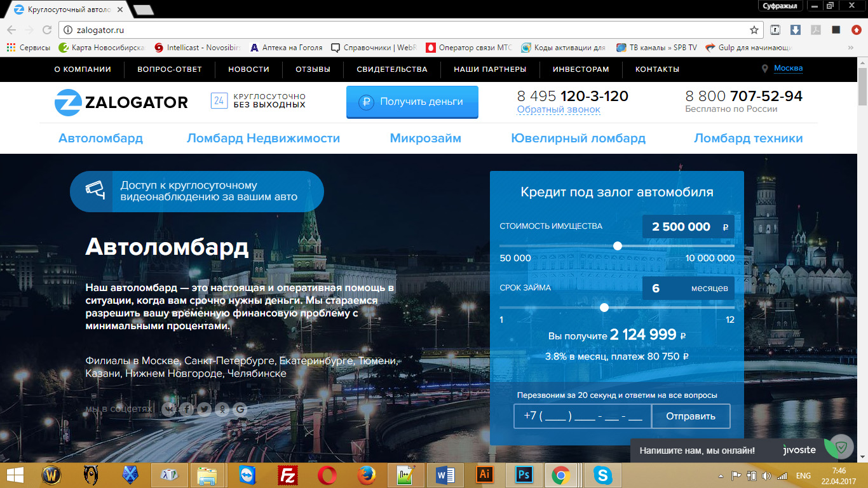868x488 pixels.
Task: Open Illustrator from the taskbar
Action: coord(485,475)
